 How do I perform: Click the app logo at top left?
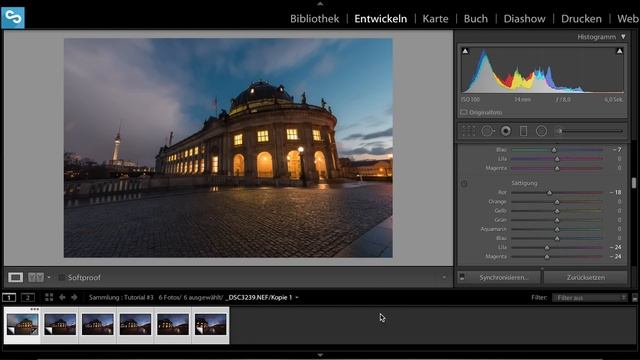tap(13, 18)
